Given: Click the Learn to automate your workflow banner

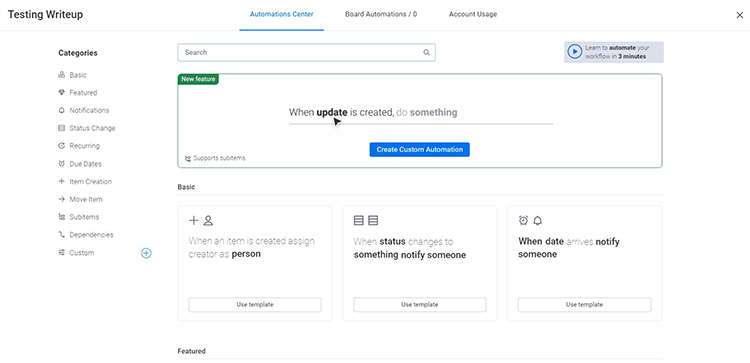Looking at the screenshot, I should pos(614,52).
